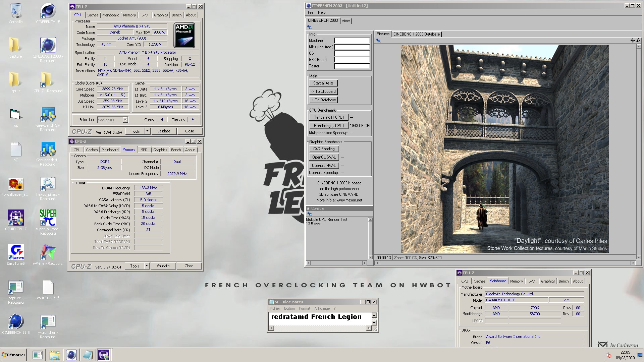644x362 pixels.
Task: Launch EasyTune5 desktop icon
Action: point(16,252)
